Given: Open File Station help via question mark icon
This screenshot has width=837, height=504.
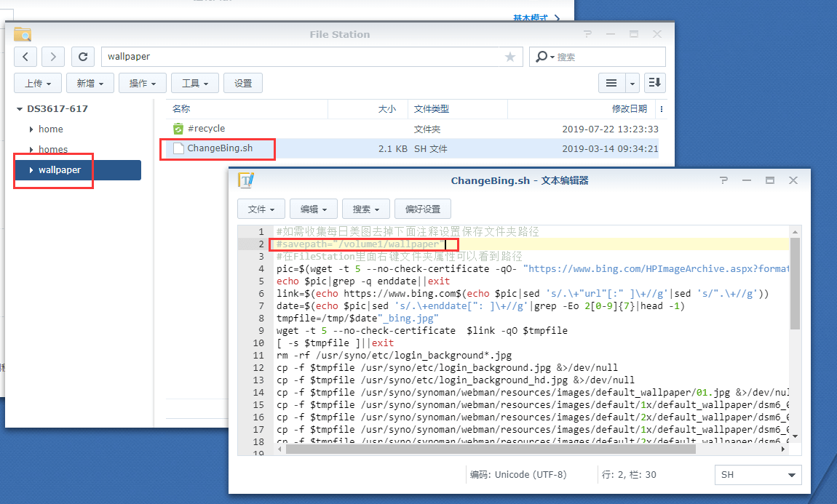Looking at the screenshot, I should coord(587,33).
